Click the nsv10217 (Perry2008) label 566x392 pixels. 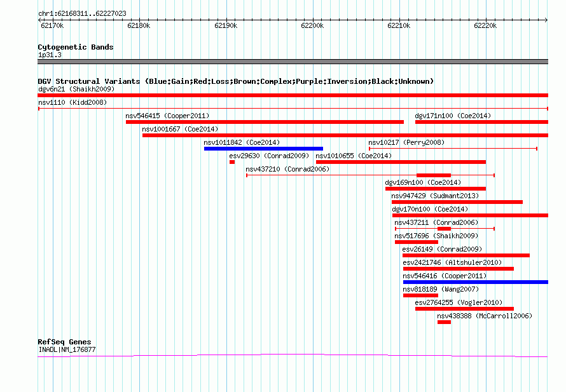click(x=406, y=142)
